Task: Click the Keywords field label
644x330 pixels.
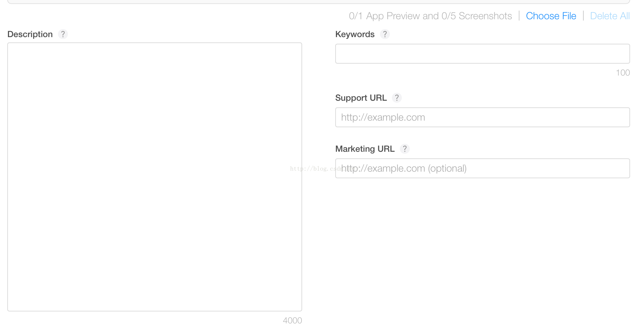Action: [x=355, y=34]
